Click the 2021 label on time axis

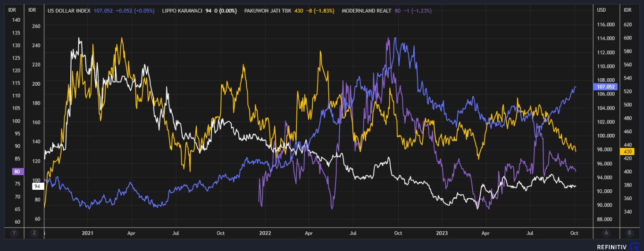[x=88, y=233]
